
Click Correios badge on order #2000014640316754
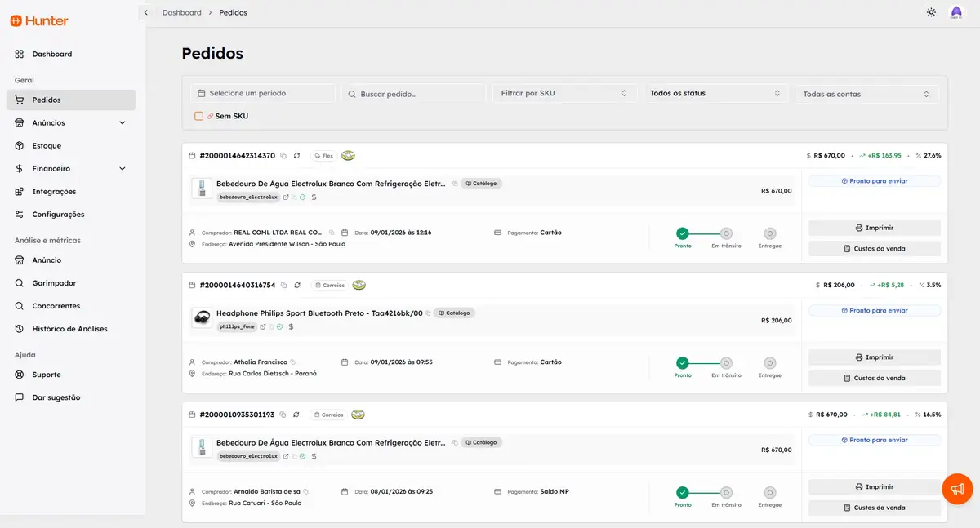pyautogui.click(x=330, y=285)
